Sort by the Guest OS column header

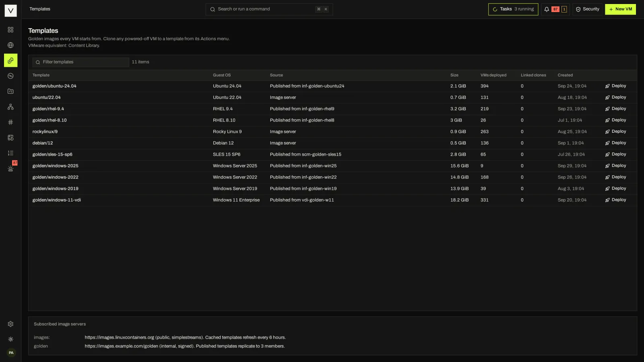click(x=222, y=75)
